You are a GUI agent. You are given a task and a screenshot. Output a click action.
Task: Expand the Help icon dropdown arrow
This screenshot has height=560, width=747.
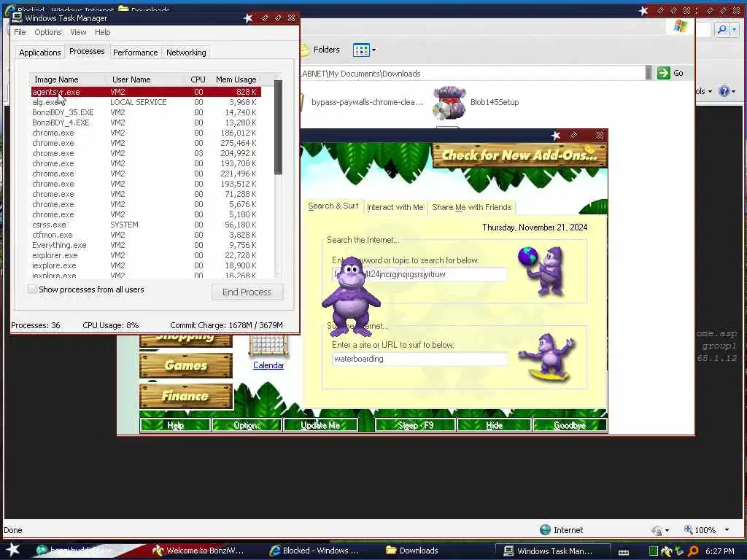click(x=734, y=91)
